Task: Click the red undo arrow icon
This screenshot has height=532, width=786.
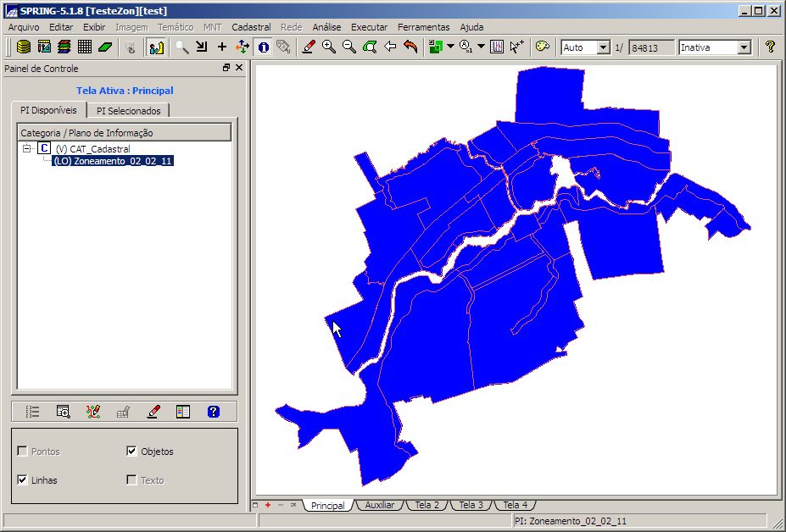Action: [x=411, y=47]
